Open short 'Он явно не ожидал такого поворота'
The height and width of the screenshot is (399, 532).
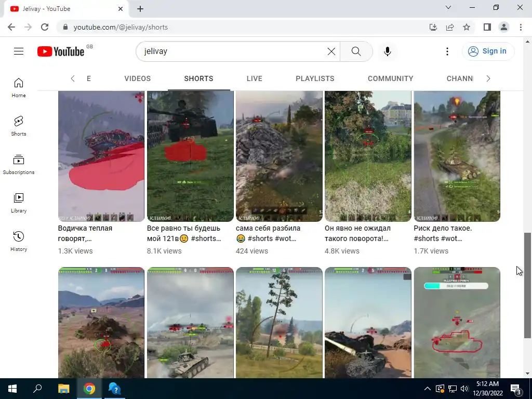click(x=357, y=233)
